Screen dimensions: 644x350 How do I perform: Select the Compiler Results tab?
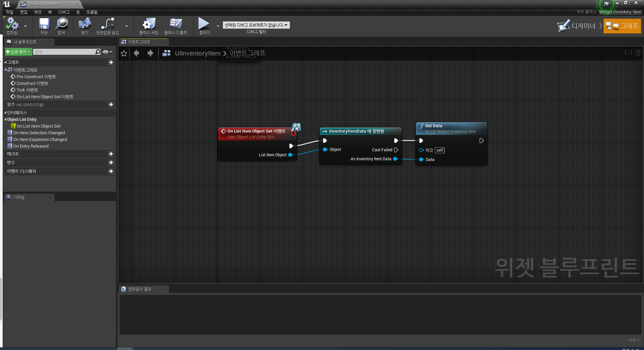(144, 289)
